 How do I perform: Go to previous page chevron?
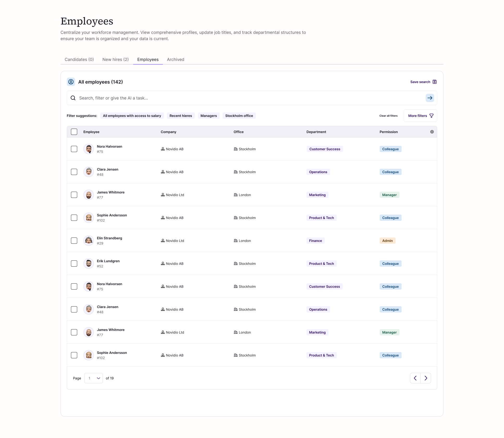tap(415, 378)
